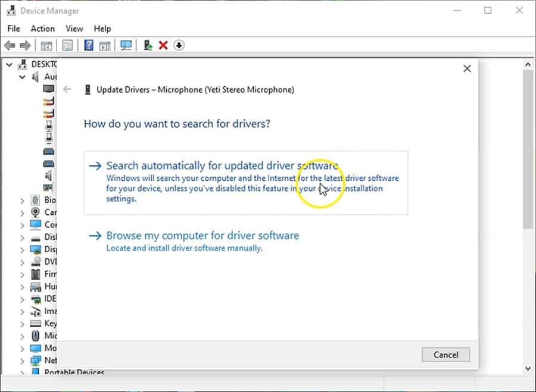Image resolution: width=536 pixels, height=392 pixels.
Task: Click Show/Hide Console Tree toolbar icon
Action: coord(46,45)
